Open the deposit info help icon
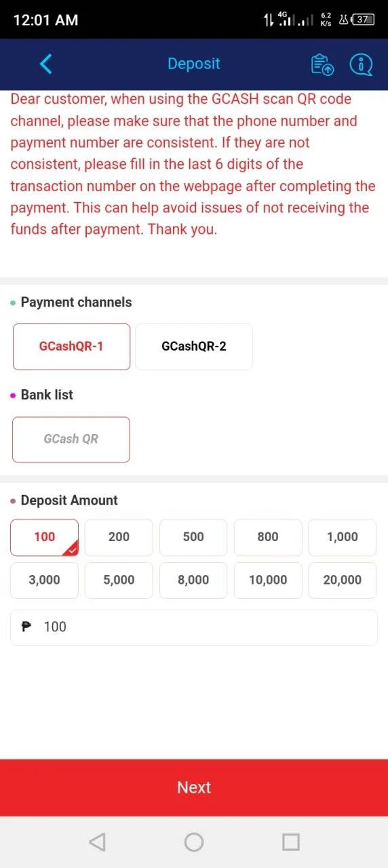This screenshot has width=388, height=868. coord(361,64)
